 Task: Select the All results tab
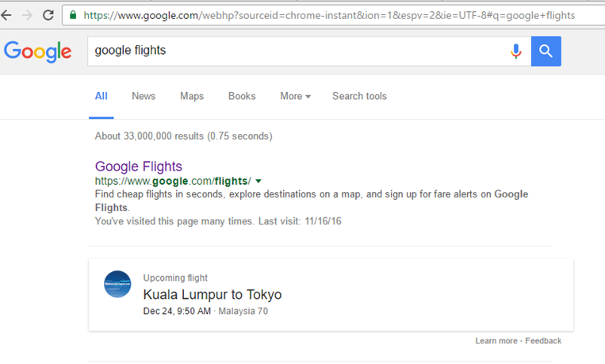pyautogui.click(x=101, y=96)
